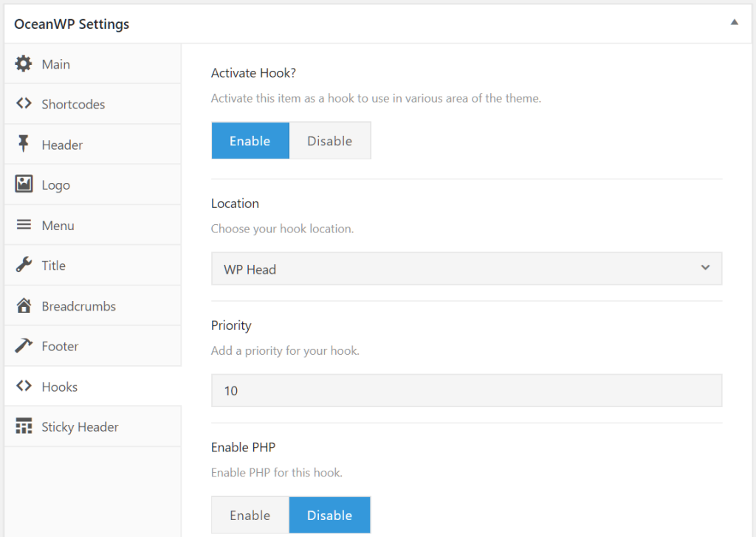Enable the Activate Hook option
Image resolution: width=756 pixels, height=537 pixels.
point(250,141)
